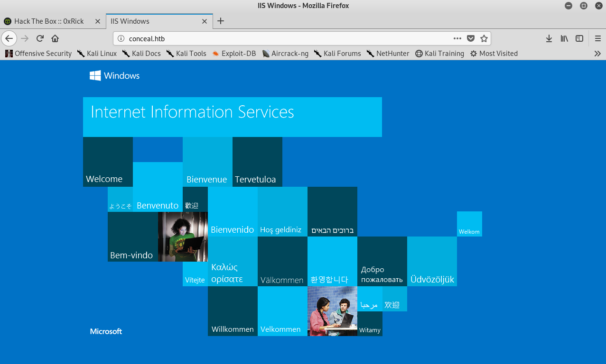View site information icon in address bar
This screenshot has width=606, height=364.
pyautogui.click(x=121, y=38)
